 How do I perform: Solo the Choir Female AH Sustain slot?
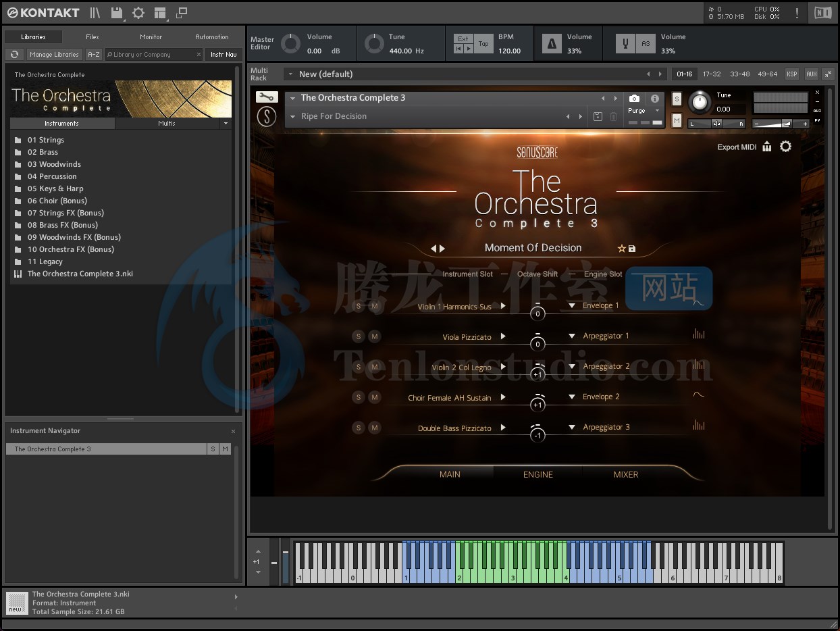pyautogui.click(x=359, y=397)
